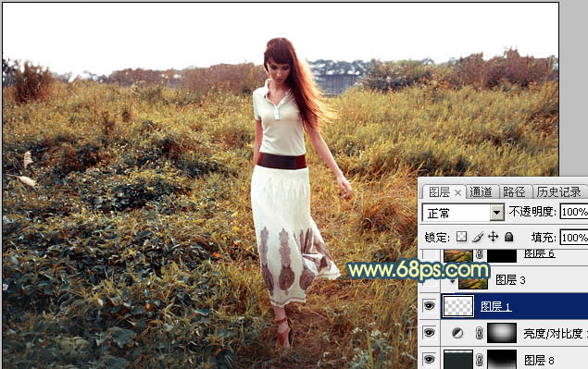Click the mask link icon on 图层 6
The height and width of the screenshot is (369, 588).
coord(480,254)
